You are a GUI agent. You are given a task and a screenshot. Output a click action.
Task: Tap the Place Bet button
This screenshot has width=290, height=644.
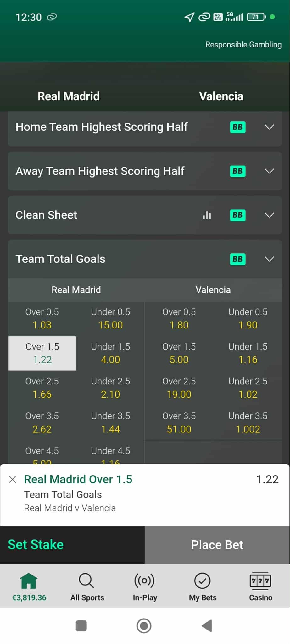pos(217,545)
